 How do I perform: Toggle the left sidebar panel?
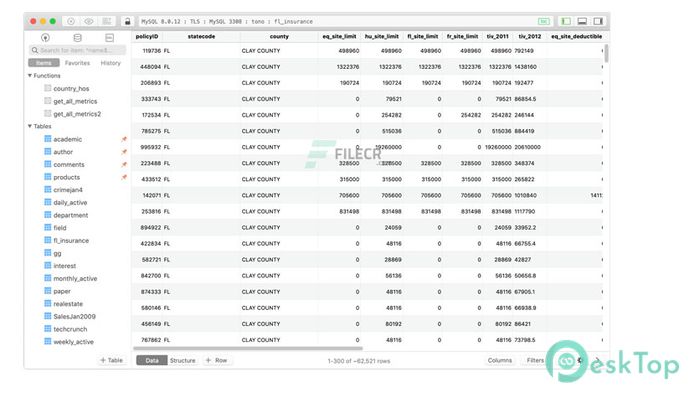566,21
